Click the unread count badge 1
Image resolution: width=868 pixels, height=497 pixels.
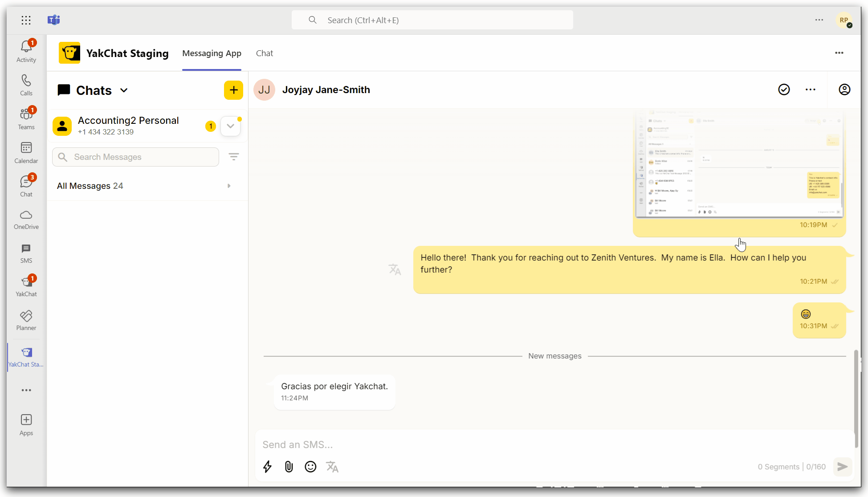[211, 126]
